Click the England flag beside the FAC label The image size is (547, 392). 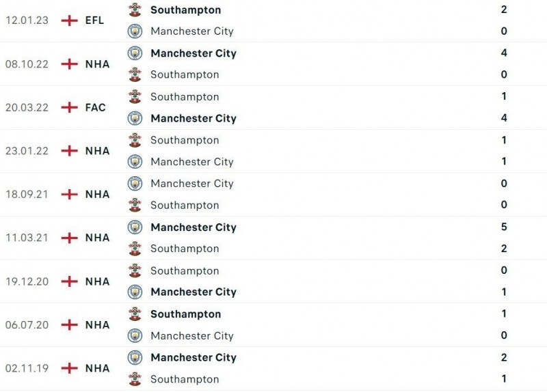[x=69, y=107]
